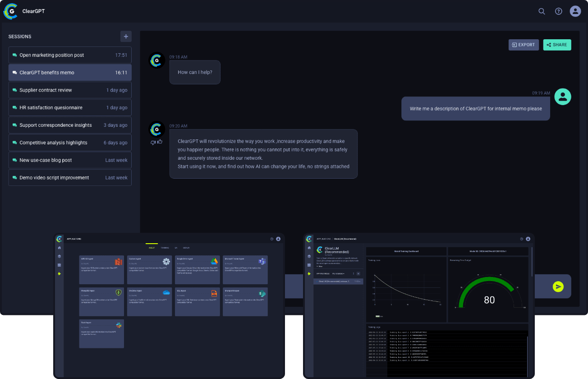This screenshot has height=379, width=588.
Task: Click user avatar in ClearLLM window header
Action: point(528,239)
